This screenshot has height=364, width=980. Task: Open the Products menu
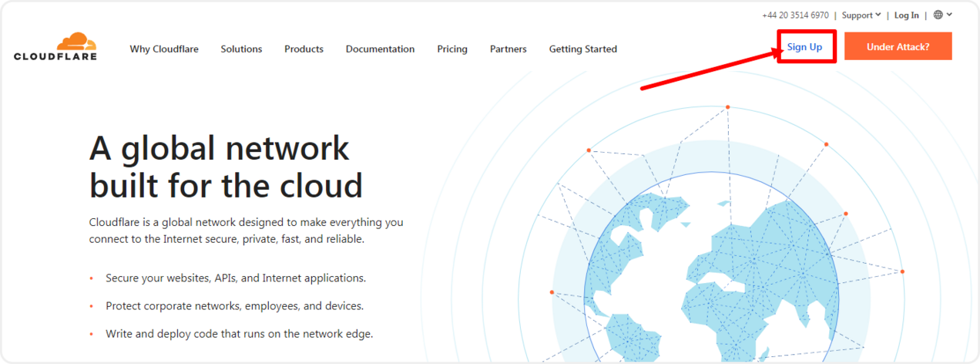(x=304, y=49)
